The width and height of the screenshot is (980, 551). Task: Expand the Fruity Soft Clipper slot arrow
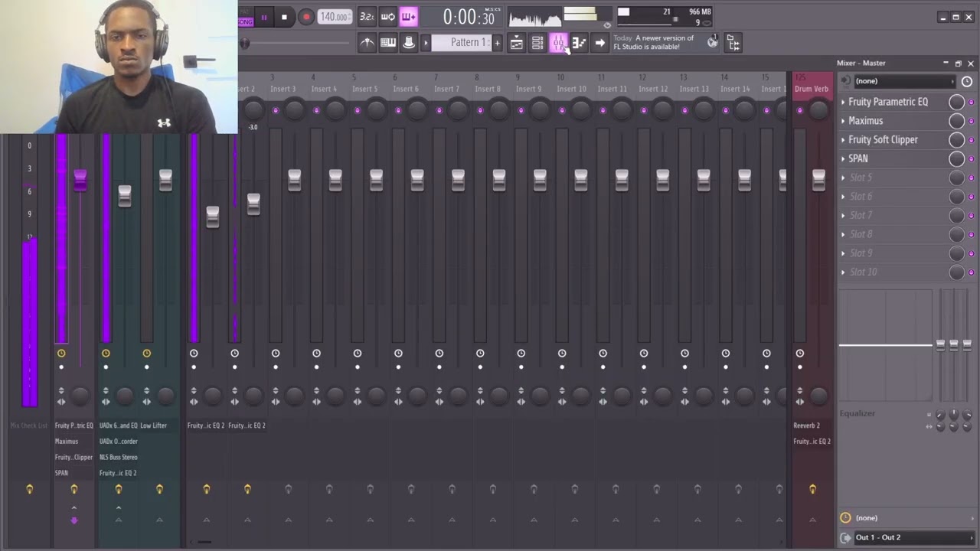pos(843,140)
